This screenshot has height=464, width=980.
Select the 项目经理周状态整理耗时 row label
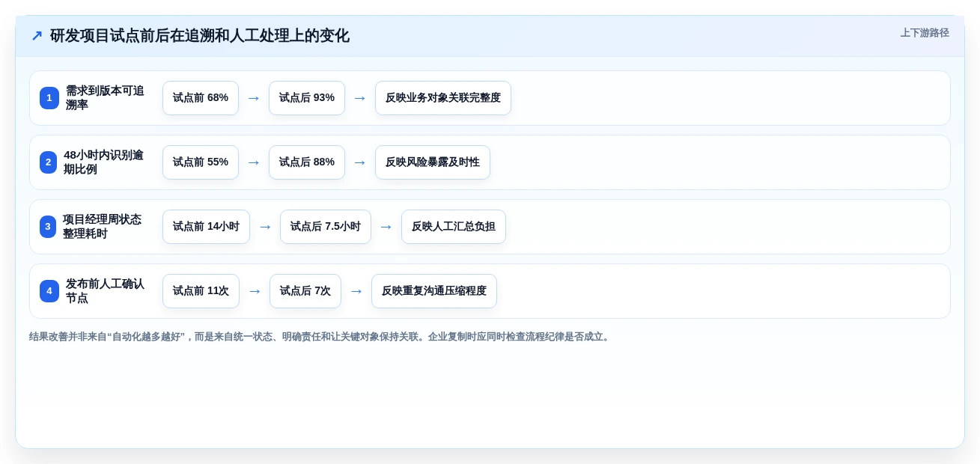point(102,227)
